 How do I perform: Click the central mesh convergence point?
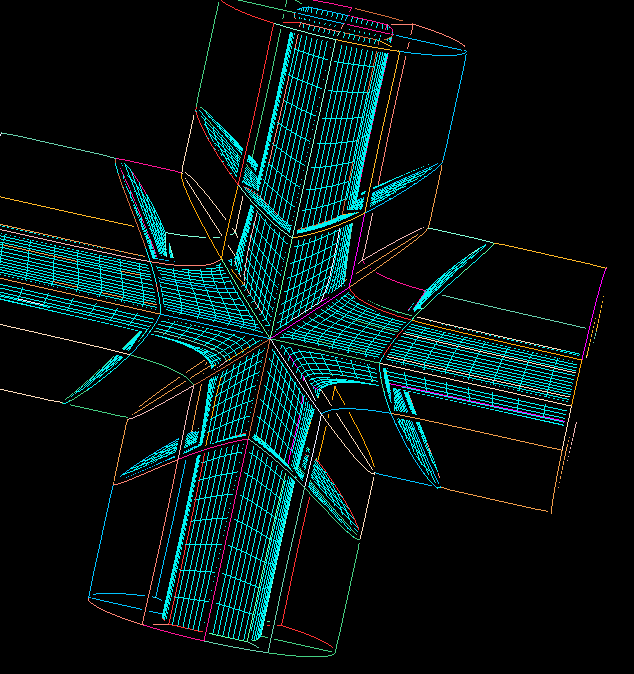tap(271, 337)
